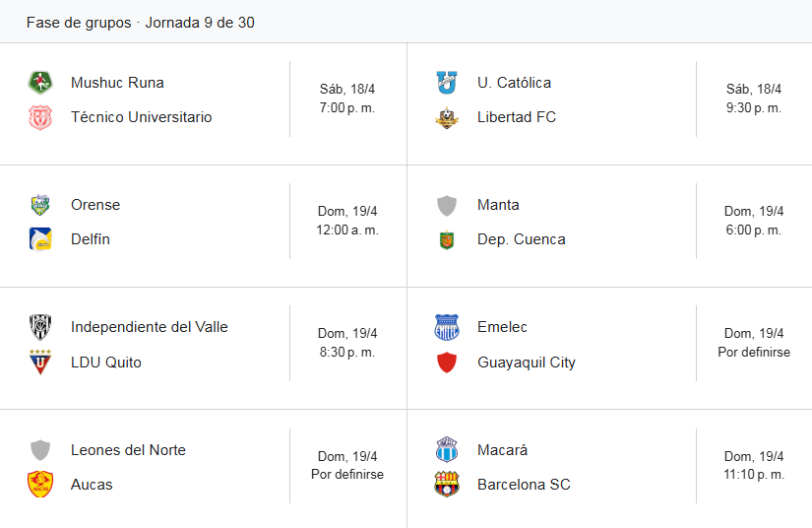Click the Fase de grupos header label
The width and height of the screenshot is (812, 528).
coord(79,23)
